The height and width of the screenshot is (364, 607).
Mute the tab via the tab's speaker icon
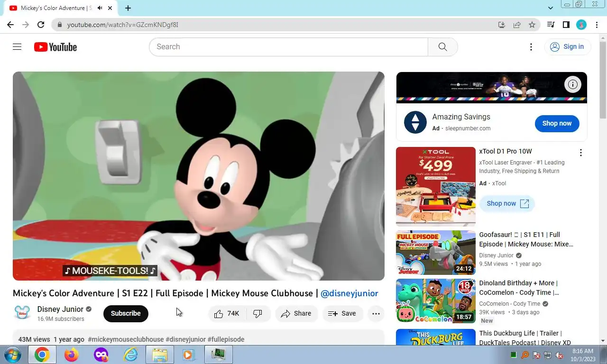click(x=100, y=8)
